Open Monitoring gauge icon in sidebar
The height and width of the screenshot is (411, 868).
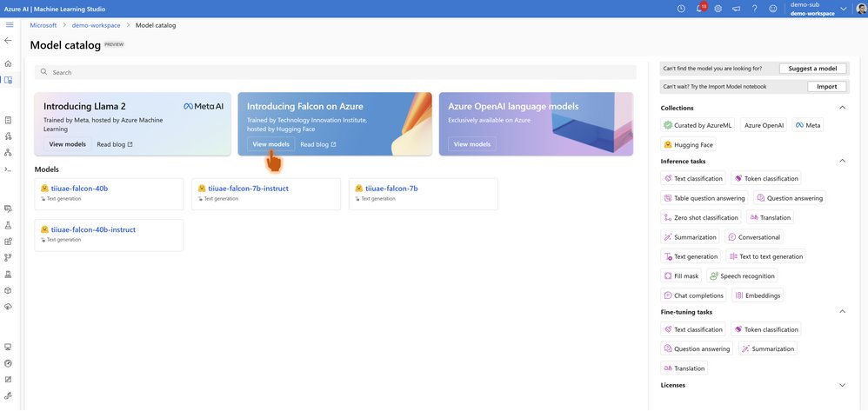tap(8, 363)
